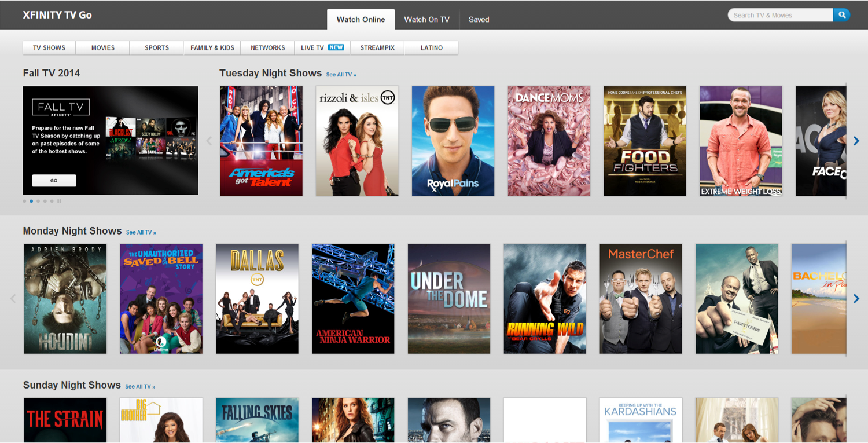Open America's Got Talent poster
Image resolution: width=868 pixels, height=443 pixels.
pos(262,141)
